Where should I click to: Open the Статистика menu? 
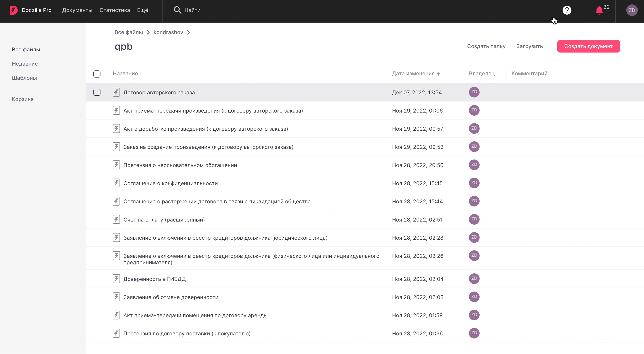pos(115,10)
